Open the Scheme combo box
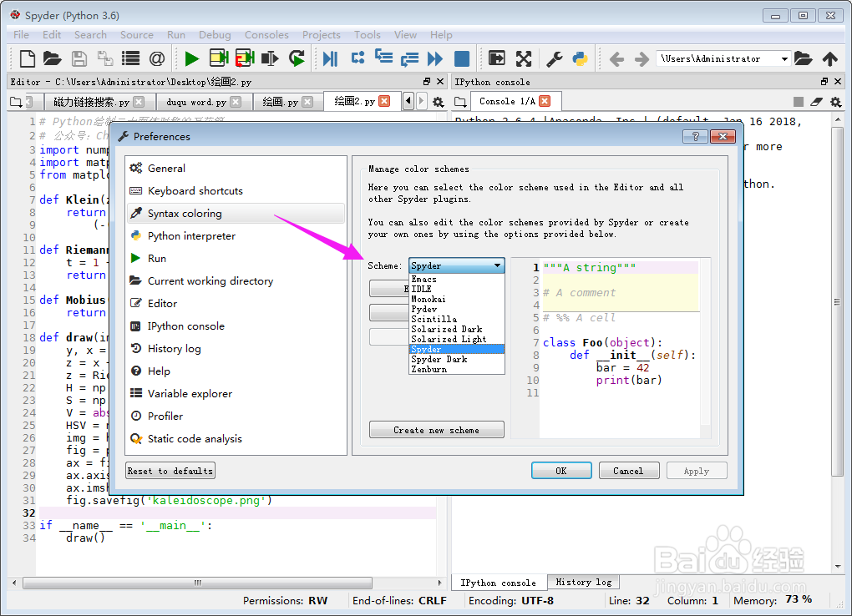Image resolution: width=852 pixels, height=616 pixels. [456, 265]
